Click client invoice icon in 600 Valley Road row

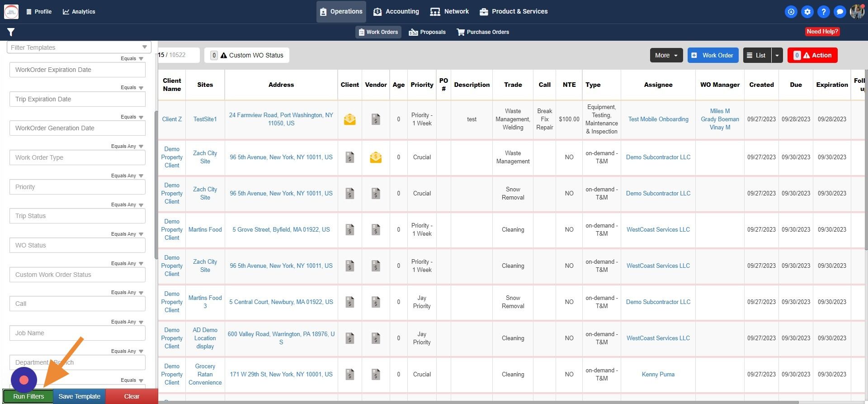coord(350,338)
